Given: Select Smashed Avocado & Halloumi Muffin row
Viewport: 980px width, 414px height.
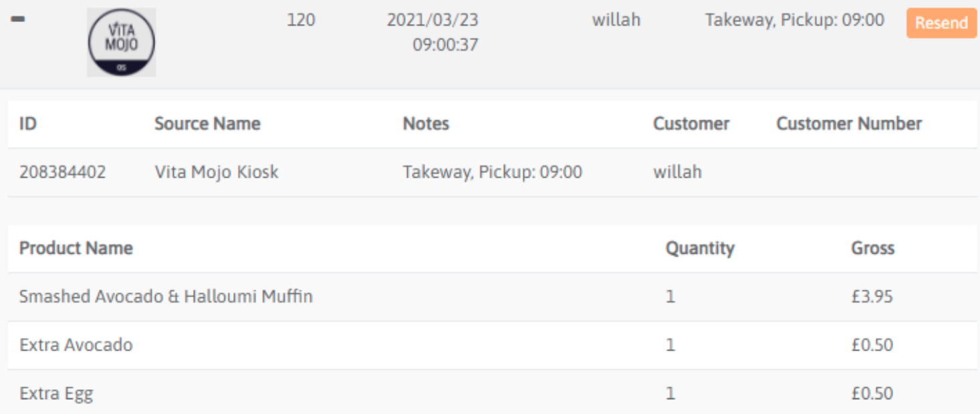Looking at the screenshot, I should tap(166, 296).
